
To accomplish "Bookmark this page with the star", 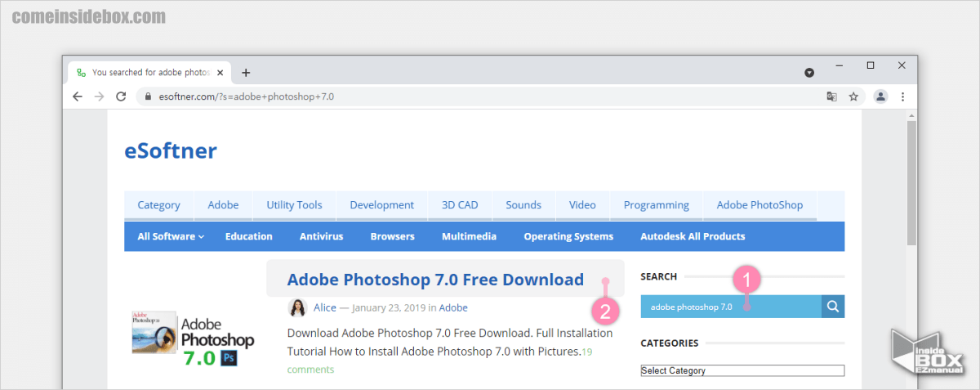I will coord(853,96).
